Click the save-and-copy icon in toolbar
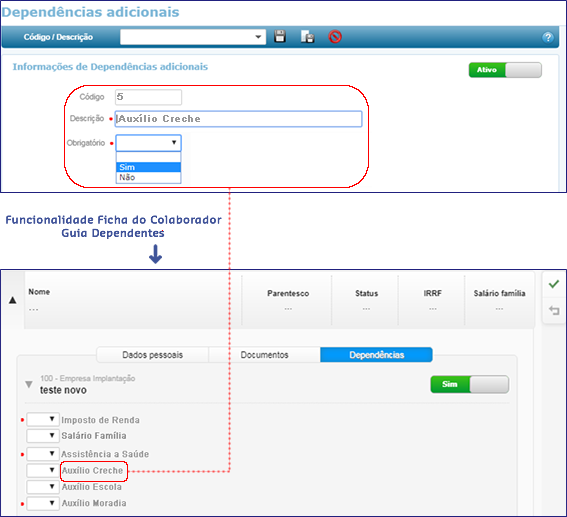The height and width of the screenshot is (517, 567). pos(307,37)
